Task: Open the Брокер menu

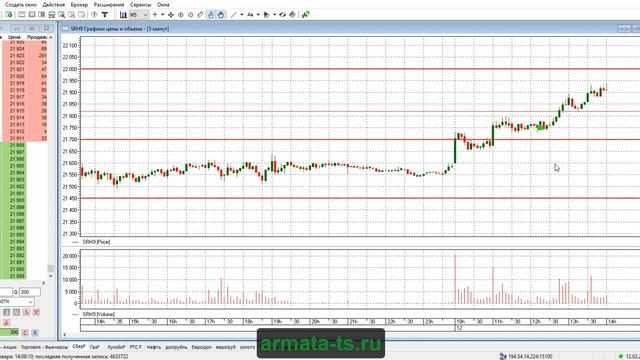Action: pos(79,4)
